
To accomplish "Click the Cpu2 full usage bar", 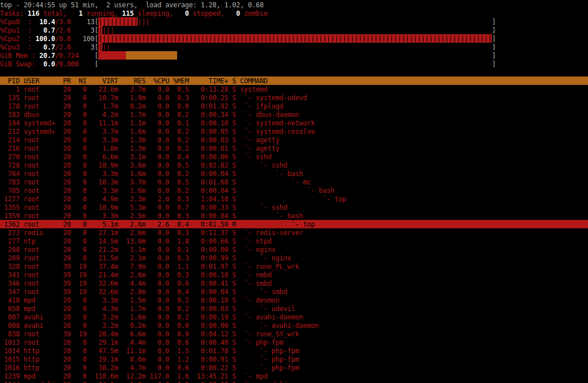I will coord(295,39).
